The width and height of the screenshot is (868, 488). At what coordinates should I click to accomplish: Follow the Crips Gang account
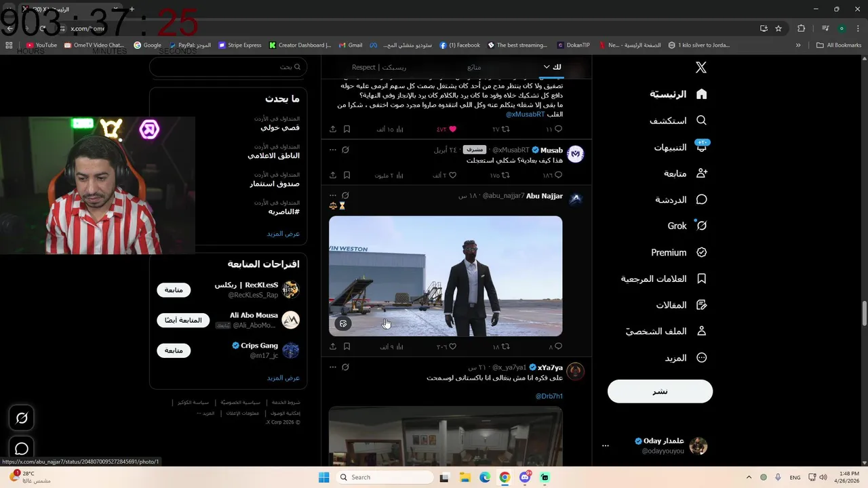[x=174, y=350]
